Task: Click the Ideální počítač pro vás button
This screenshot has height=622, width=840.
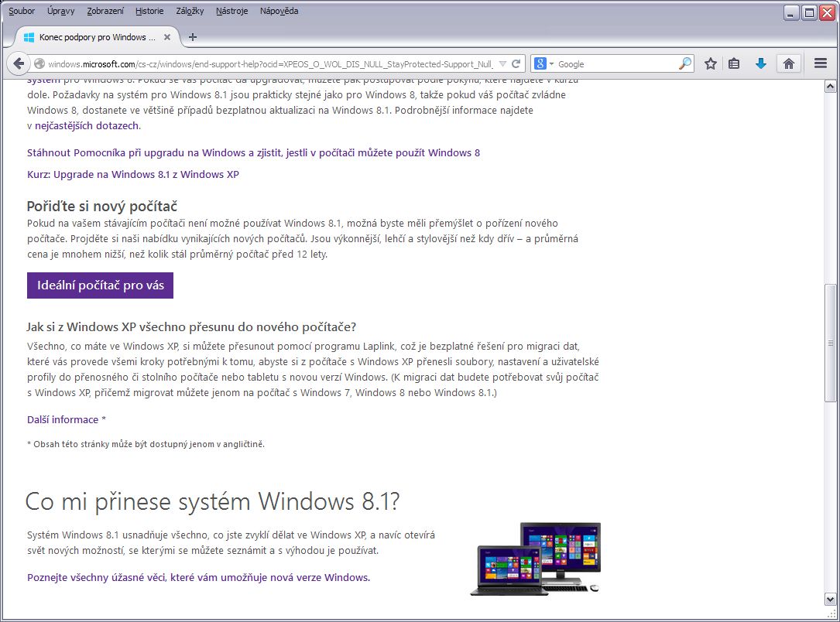Action: pyautogui.click(x=100, y=285)
